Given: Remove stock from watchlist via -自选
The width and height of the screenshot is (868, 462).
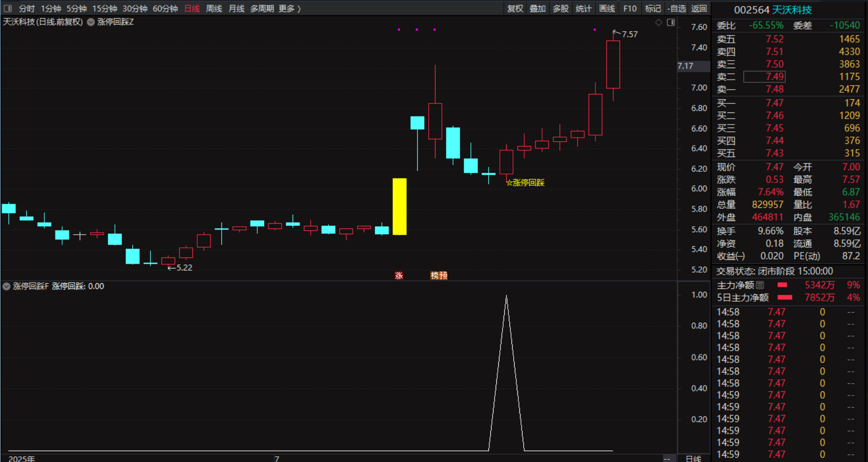Looking at the screenshot, I should (x=677, y=8).
